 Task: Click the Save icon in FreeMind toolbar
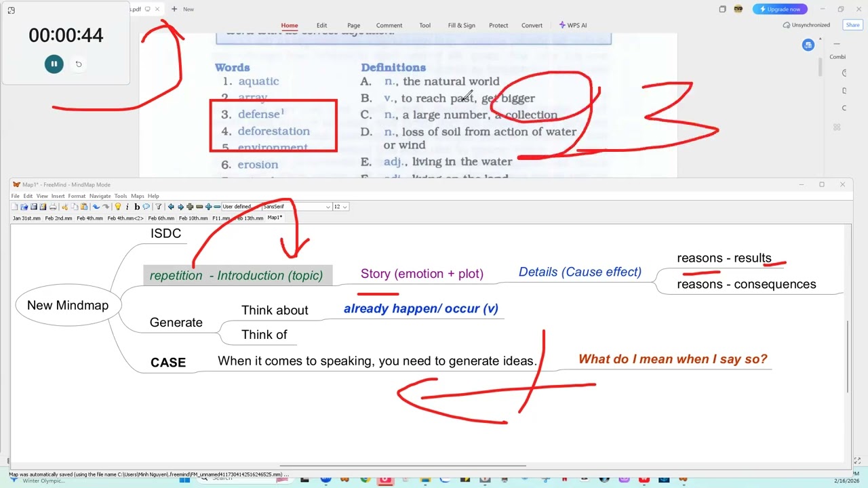pos(34,207)
